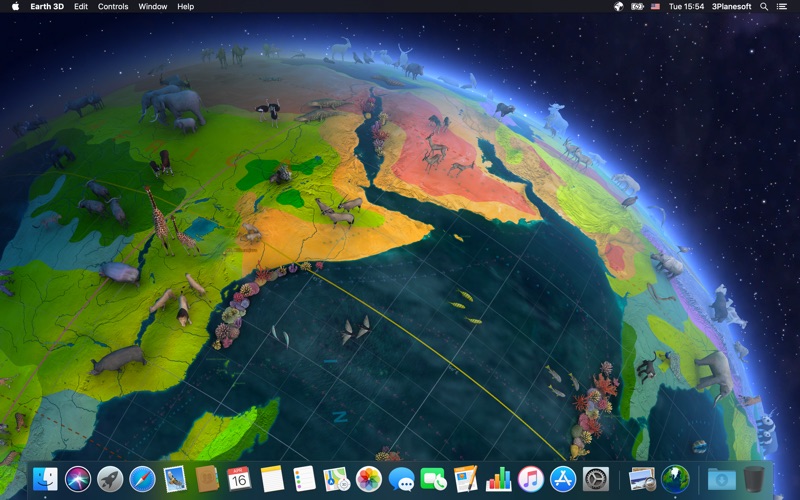
Task: Launch Safari from the Dock
Action: pos(142,479)
